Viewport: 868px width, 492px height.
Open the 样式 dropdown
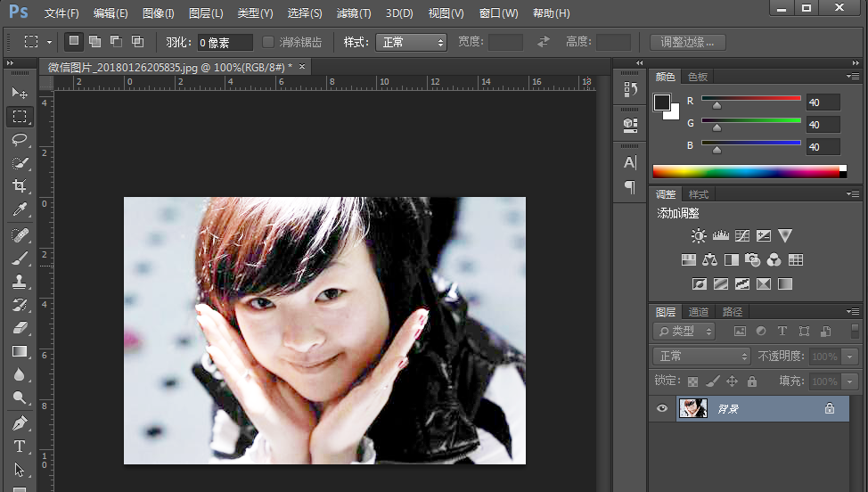tap(410, 42)
